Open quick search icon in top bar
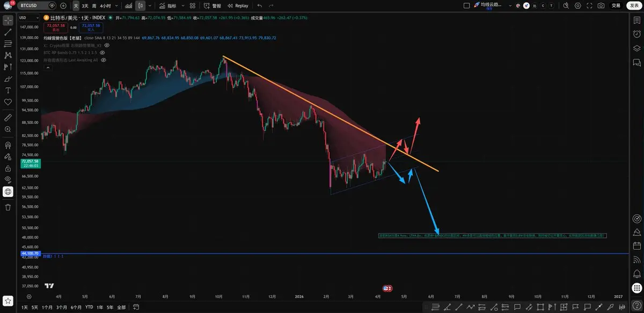The image size is (644, 313). pyautogui.click(x=566, y=5)
